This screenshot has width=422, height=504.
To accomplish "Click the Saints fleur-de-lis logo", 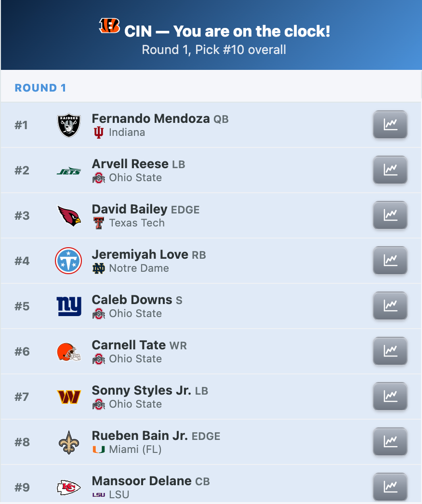I will click(x=69, y=442).
